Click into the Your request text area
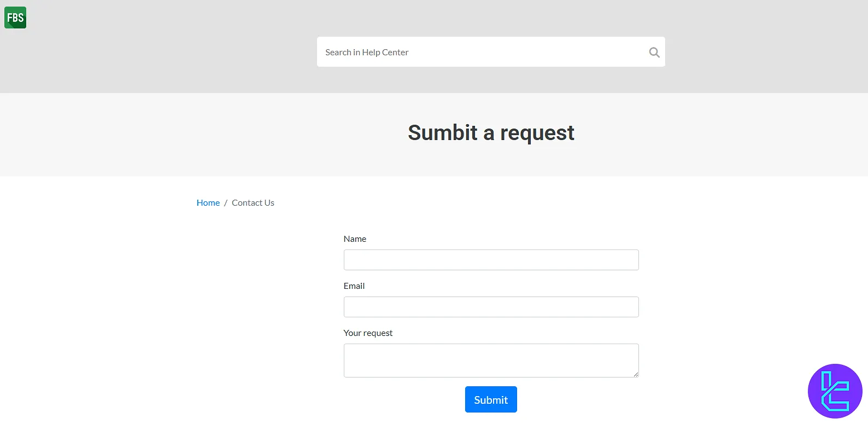868x424 pixels. (491, 360)
